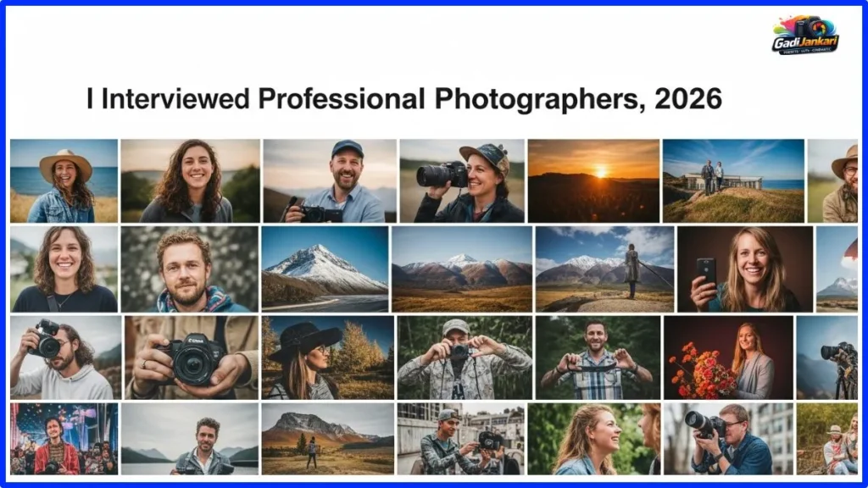Image resolution: width=868 pixels, height=488 pixels.
Task: Select curly-haired woman in grey top portrait
Action: 190,181
